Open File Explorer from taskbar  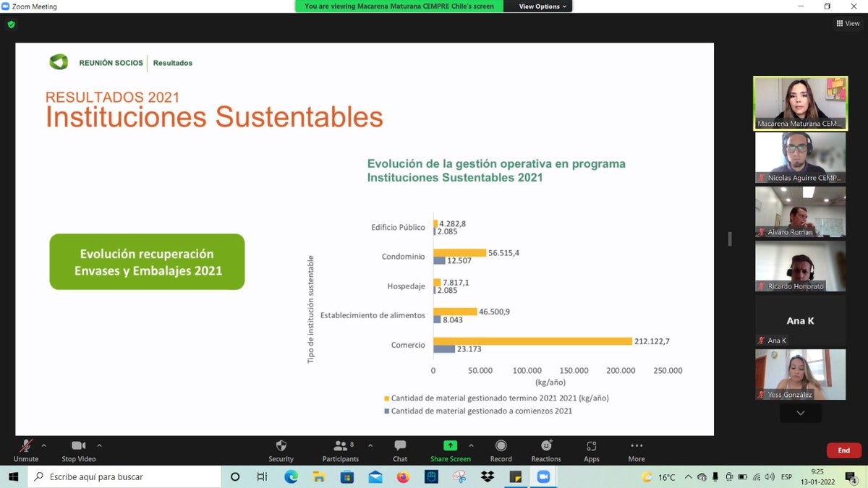pos(319,476)
